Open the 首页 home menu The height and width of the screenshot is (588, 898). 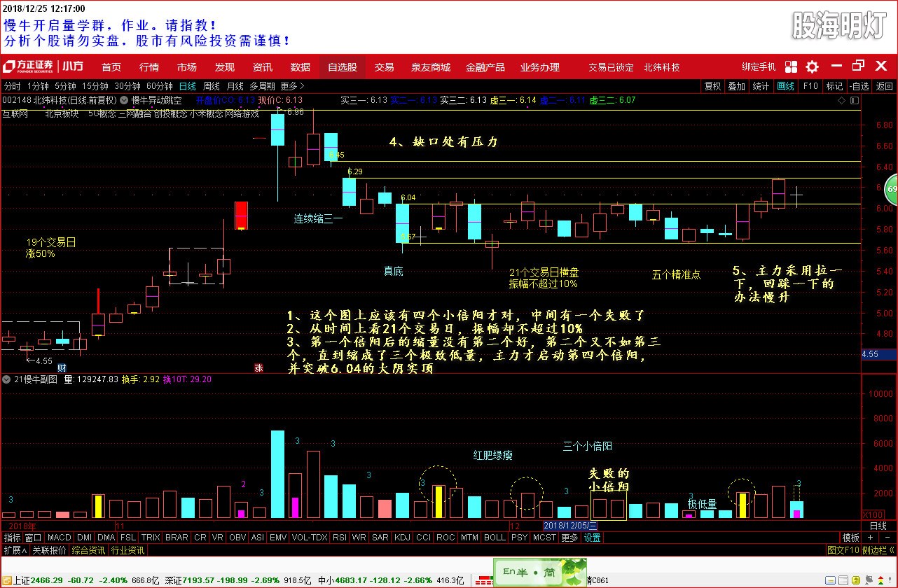111,67
